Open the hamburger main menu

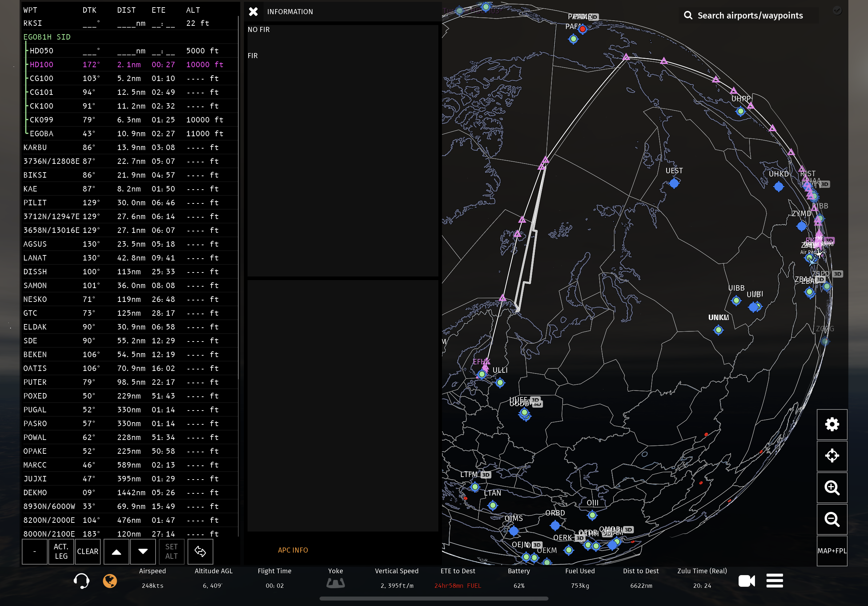(x=774, y=581)
